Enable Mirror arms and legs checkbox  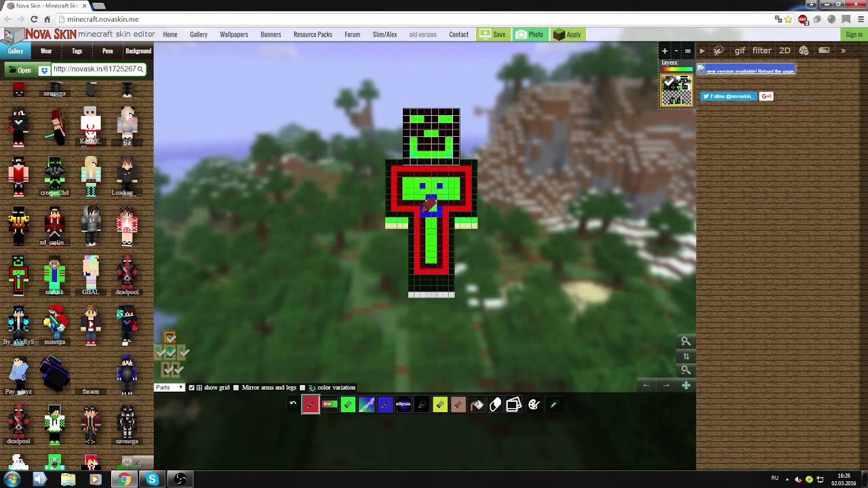(x=236, y=388)
